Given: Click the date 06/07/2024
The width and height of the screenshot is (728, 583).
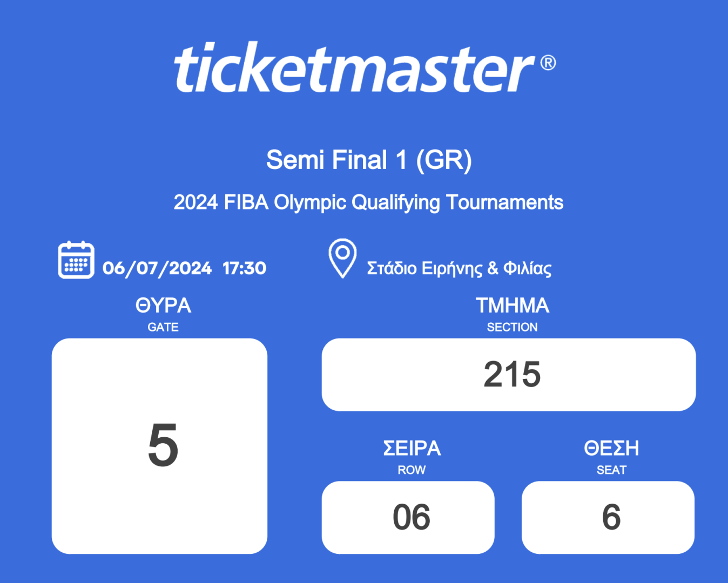Looking at the screenshot, I should (x=157, y=268).
